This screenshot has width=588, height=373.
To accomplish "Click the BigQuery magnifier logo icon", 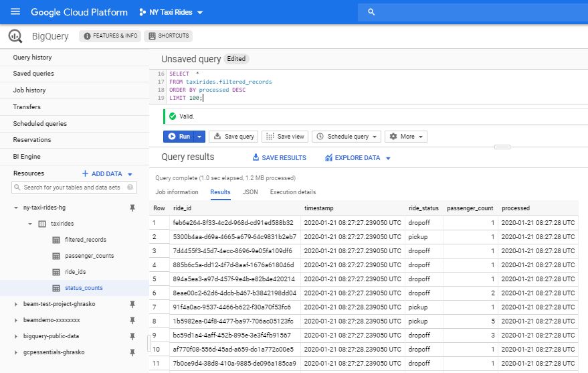I will tap(15, 36).
